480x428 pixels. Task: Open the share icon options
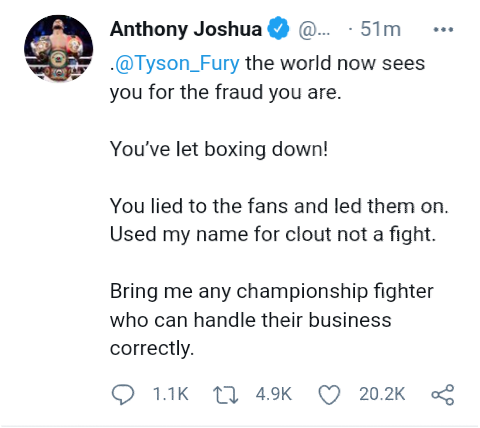click(x=443, y=394)
